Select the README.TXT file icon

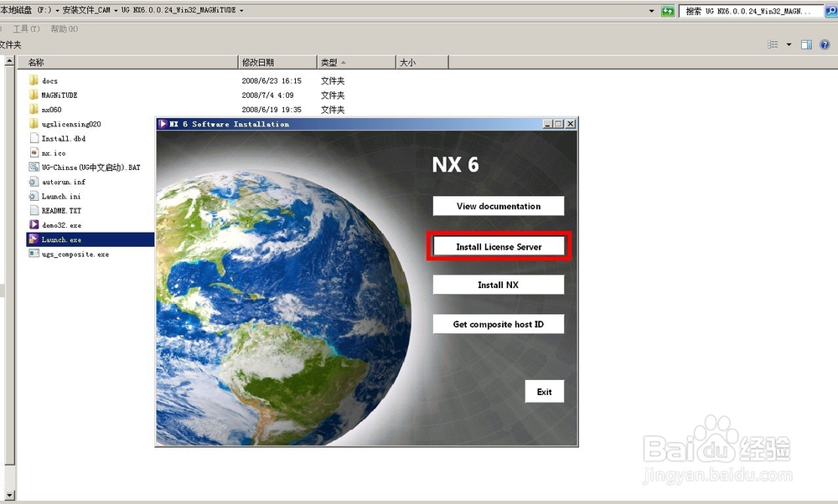coord(34,210)
